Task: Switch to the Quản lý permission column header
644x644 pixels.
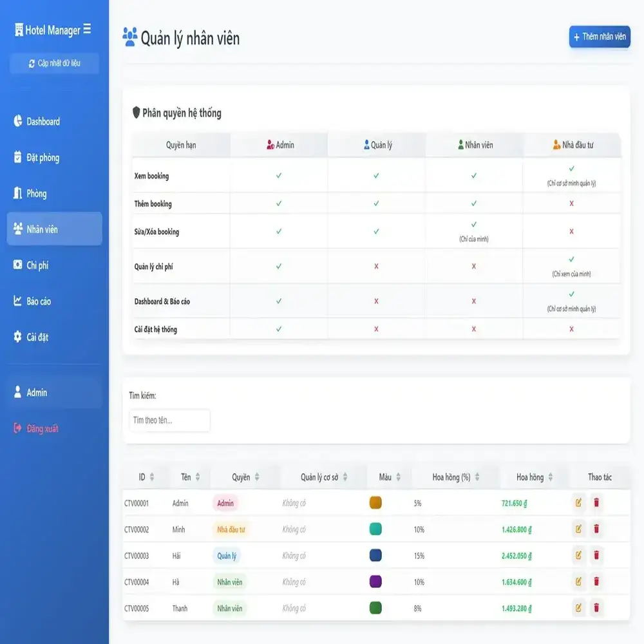Action: click(376, 145)
